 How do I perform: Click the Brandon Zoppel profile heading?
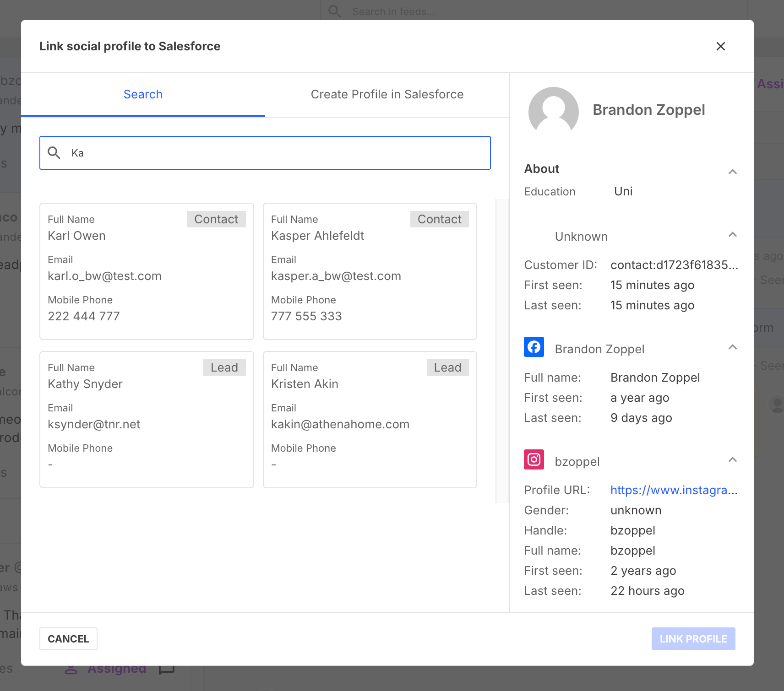(648, 110)
